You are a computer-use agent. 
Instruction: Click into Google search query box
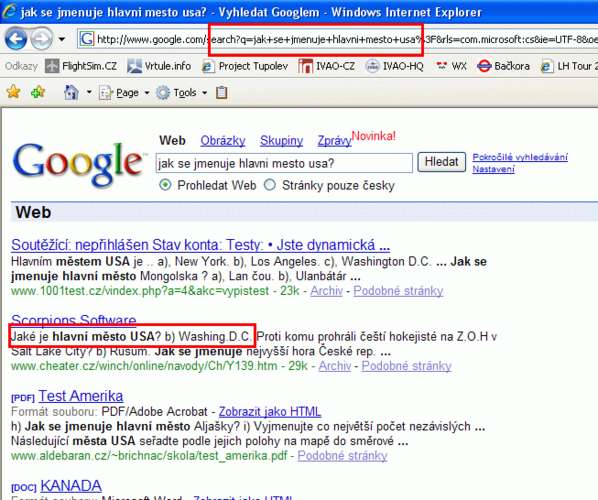pyautogui.click(x=284, y=163)
